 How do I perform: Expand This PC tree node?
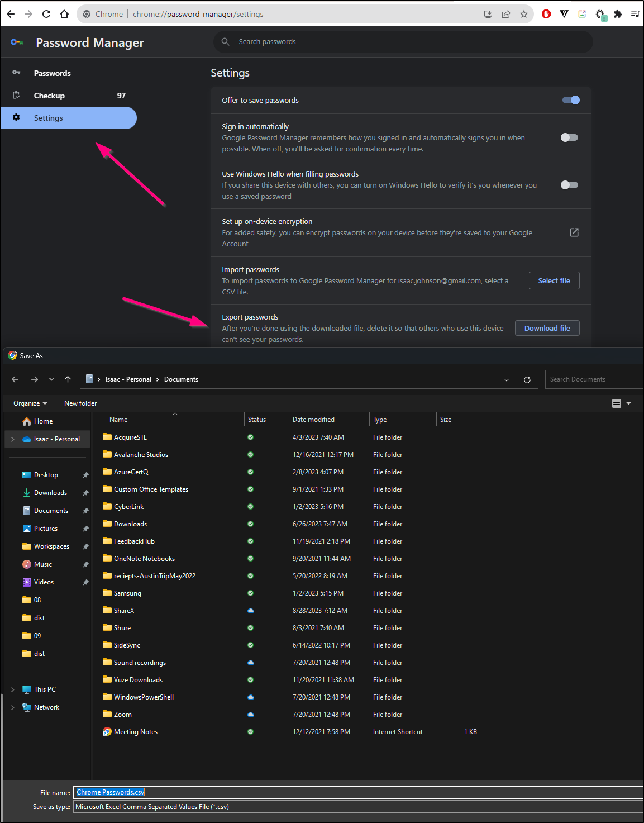pyautogui.click(x=13, y=689)
